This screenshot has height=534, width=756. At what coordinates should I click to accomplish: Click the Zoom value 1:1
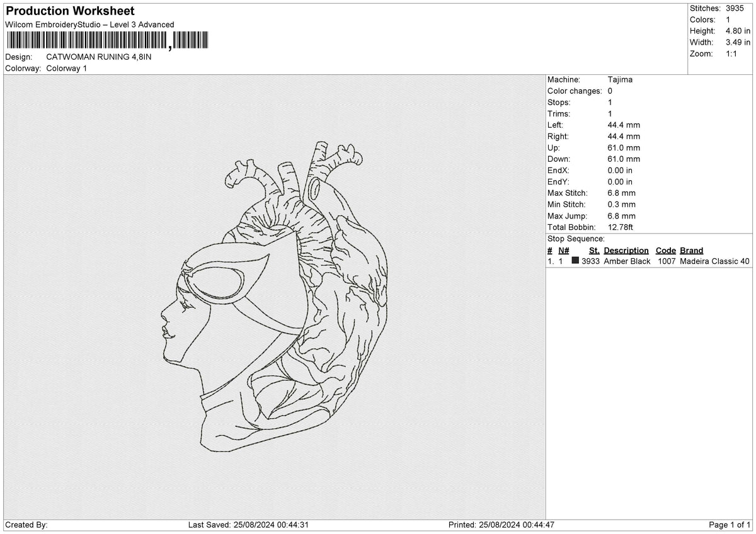732,54
